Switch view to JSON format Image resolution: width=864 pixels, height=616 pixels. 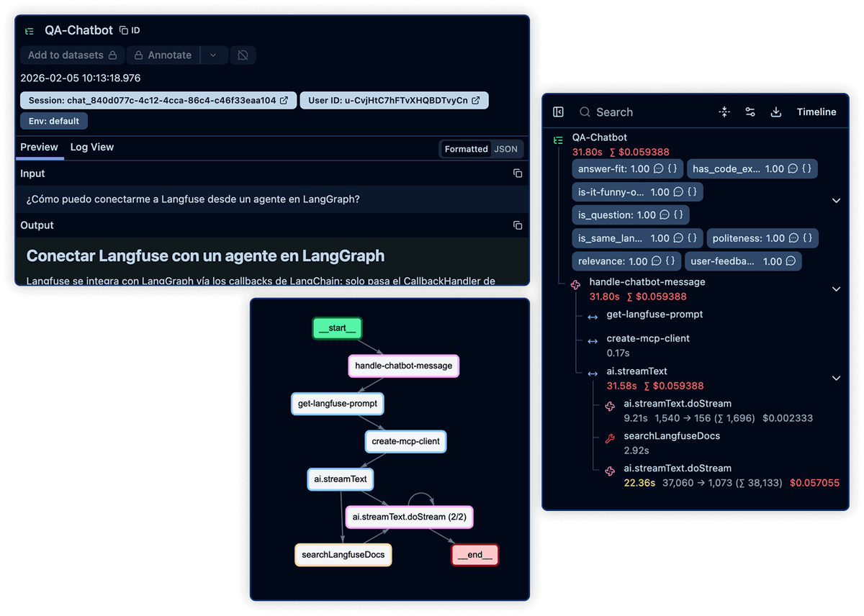point(505,149)
